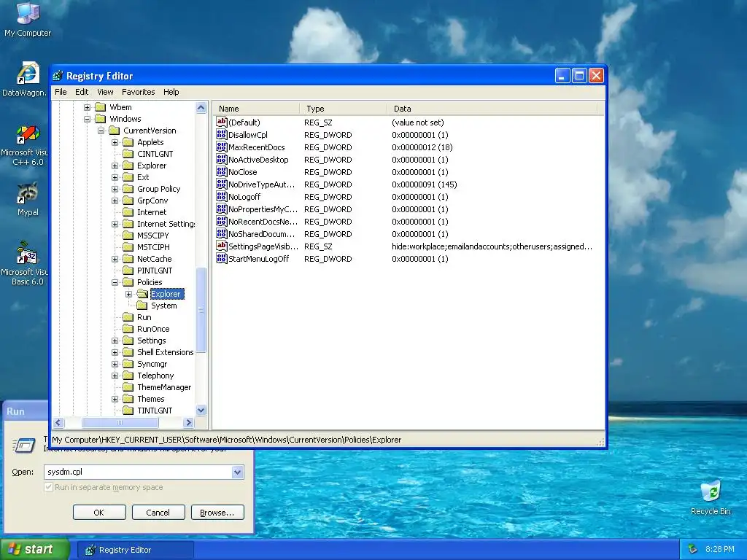Image resolution: width=747 pixels, height=560 pixels.
Task: Click the SettingsPageVisibility string icon
Action: (x=222, y=246)
